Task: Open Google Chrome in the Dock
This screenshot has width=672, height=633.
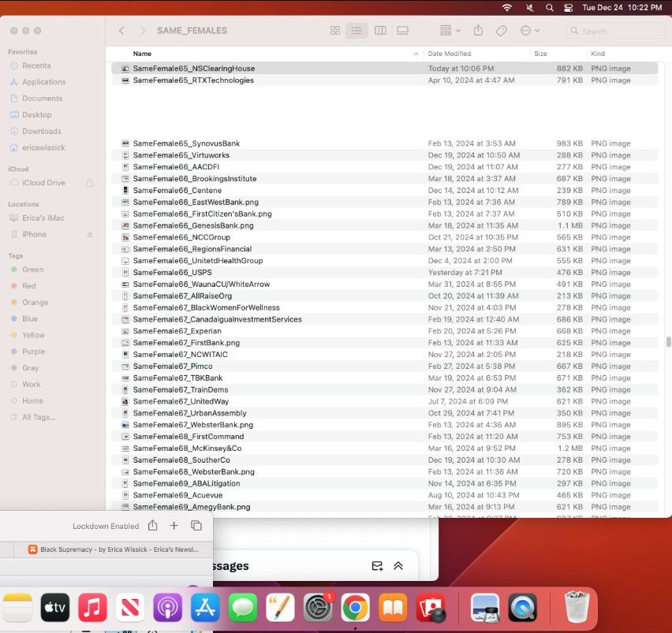Action: 355,607
